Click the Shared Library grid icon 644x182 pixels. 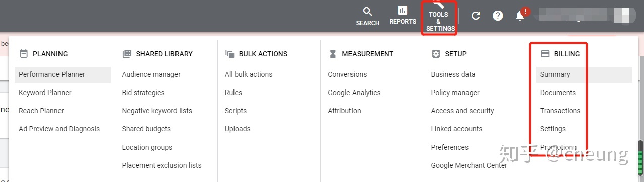127,54
